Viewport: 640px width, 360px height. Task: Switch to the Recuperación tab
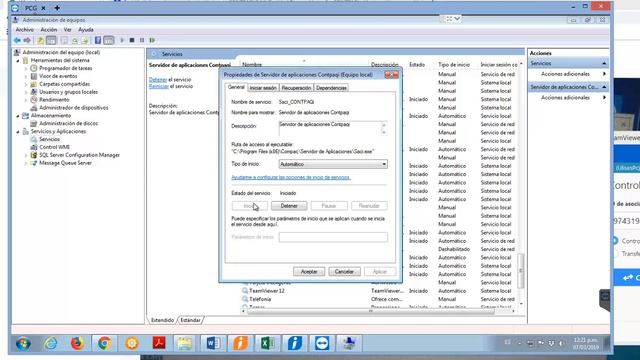click(x=296, y=88)
